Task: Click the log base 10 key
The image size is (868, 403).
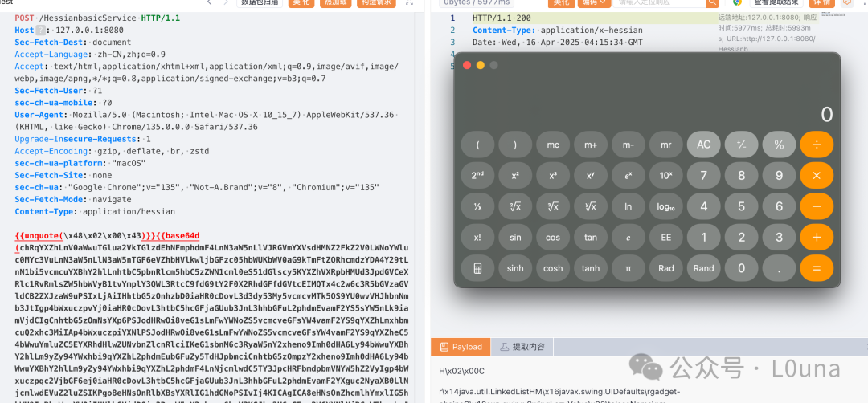Action: [666, 206]
